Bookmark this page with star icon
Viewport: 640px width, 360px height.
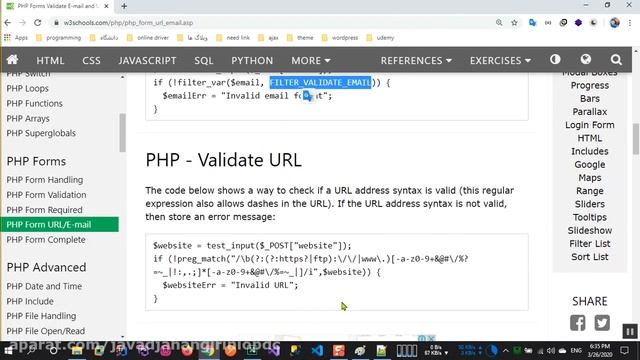tap(514, 22)
